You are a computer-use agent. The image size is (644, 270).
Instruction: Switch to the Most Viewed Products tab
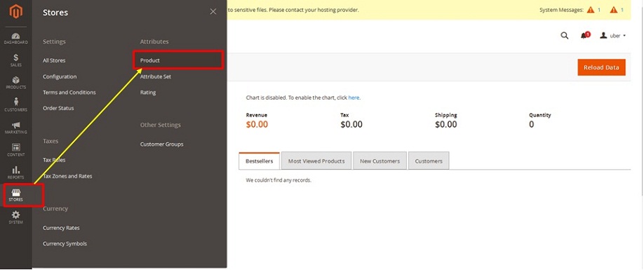tap(316, 161)
